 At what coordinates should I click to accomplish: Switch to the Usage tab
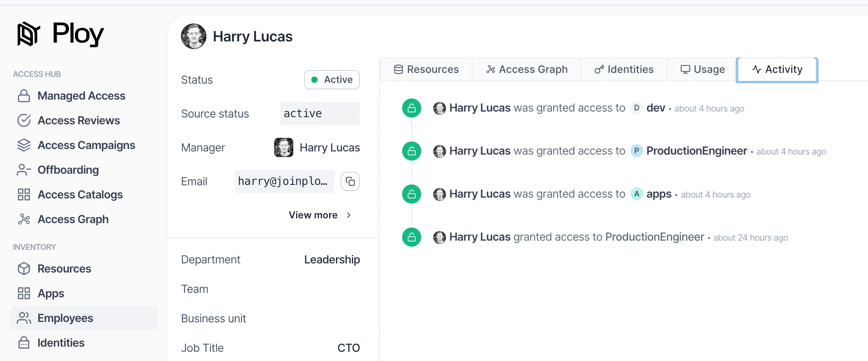702,69
